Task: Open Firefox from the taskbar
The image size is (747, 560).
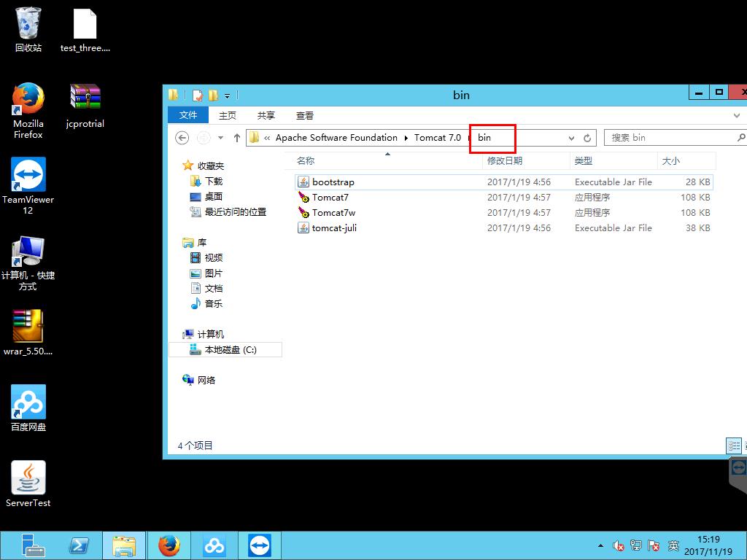Action: [169, 545]
